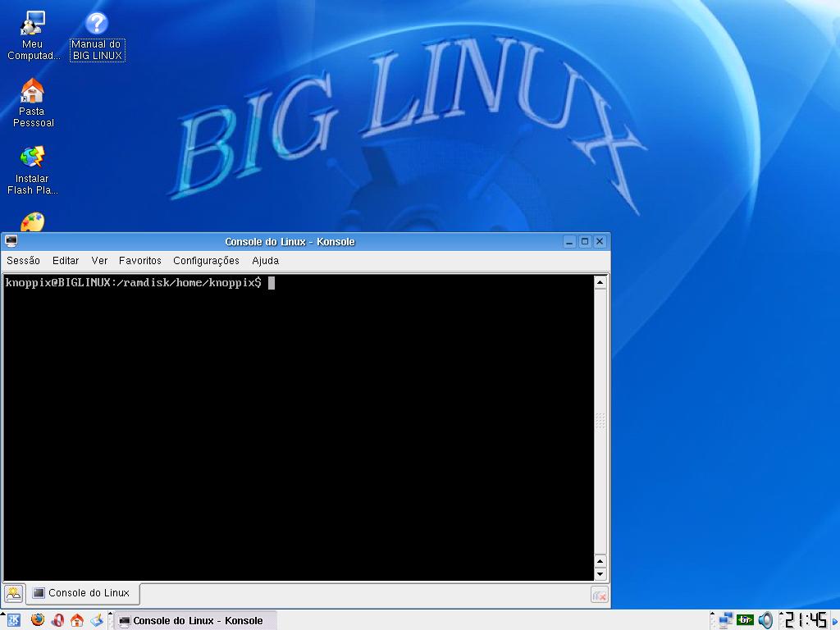The image size is (840, 630).
Task: Click the partly hidden palette desktop icon
Action: (x=32, y=221)
